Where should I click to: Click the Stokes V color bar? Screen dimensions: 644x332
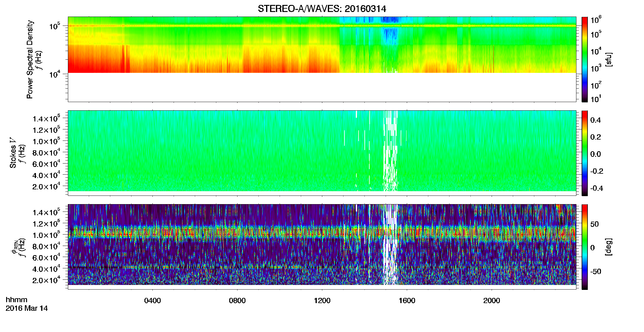585,153
